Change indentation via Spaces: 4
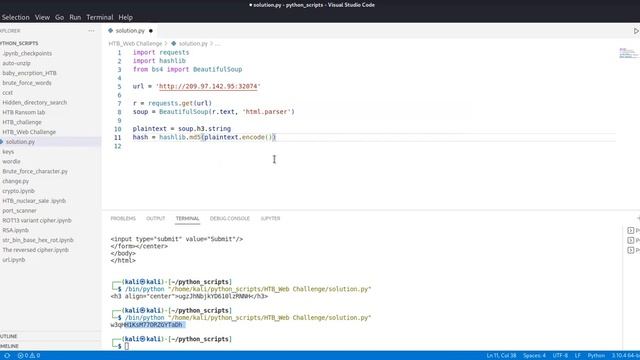Viewport: 640px width, 360px height. tap(534, 356)
